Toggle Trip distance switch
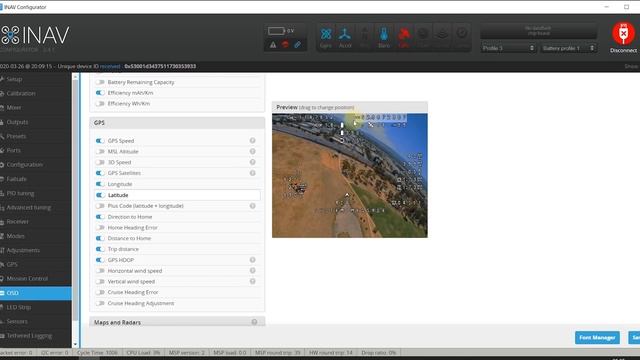Screen dimensions: 640x360 tap(100, 249)
